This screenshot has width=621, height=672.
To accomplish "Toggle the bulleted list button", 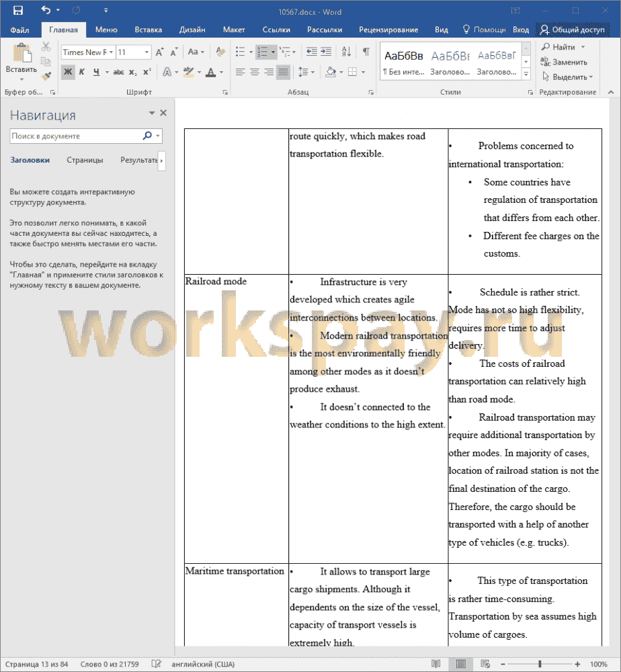I will point(241,52).
